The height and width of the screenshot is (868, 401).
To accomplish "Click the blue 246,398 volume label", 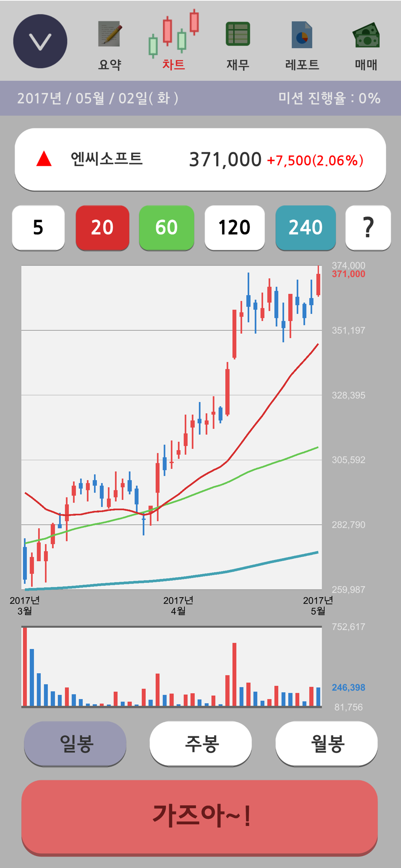I will (x=348, y=687).
